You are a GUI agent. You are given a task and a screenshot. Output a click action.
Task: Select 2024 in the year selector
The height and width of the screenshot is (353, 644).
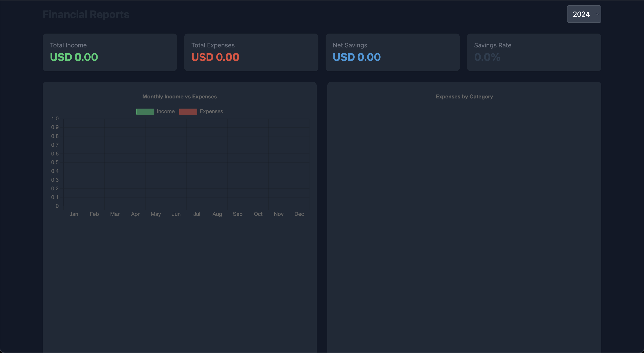(581, 14)
